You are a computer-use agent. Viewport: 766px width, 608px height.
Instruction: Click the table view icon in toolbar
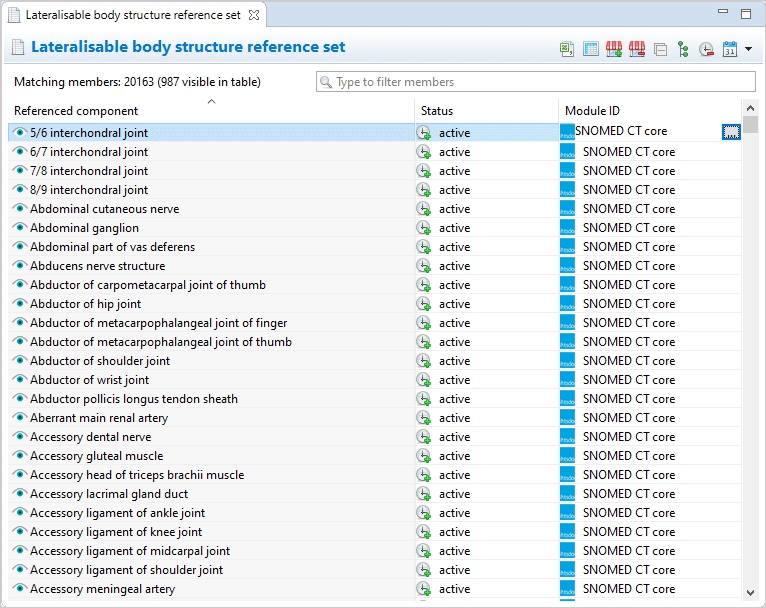pyautogui.click(x=590, y=49)
